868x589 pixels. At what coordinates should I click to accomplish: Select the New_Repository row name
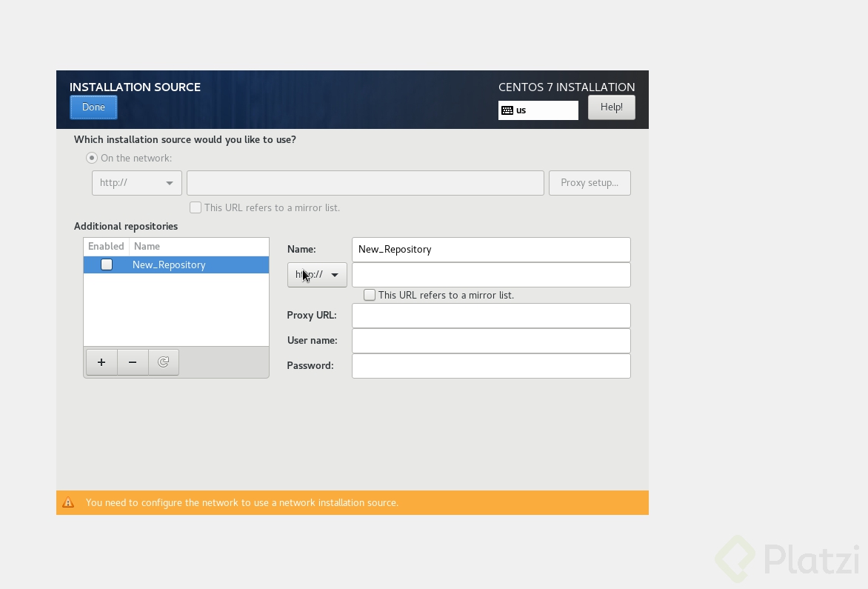coord(169,264)
